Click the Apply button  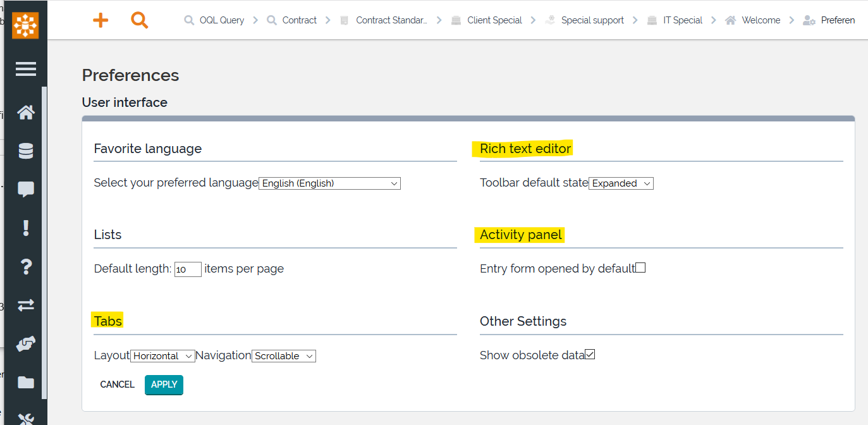(x=164, y=385)
